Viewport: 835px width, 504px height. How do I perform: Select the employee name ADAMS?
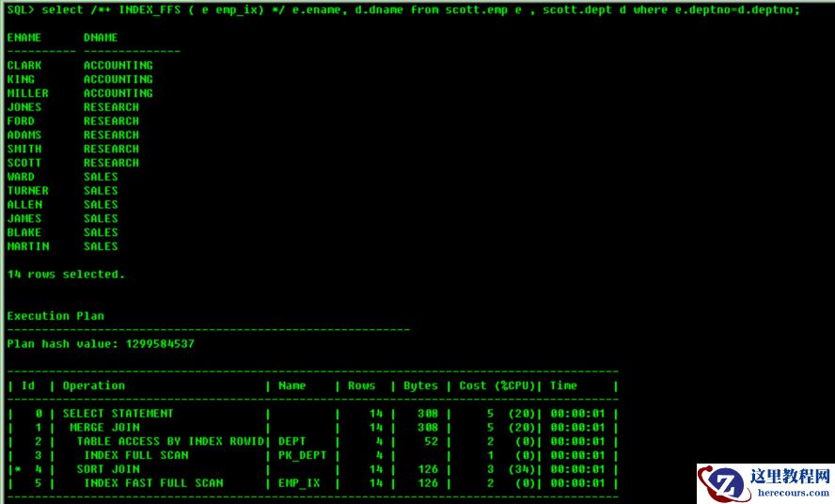pyautogui.click(x=24, y=134)
